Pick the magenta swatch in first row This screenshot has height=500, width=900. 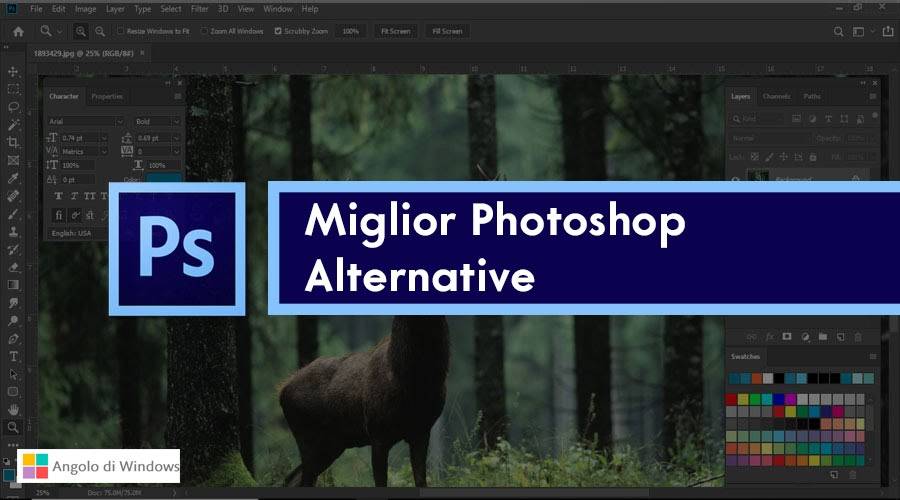pos(790,399)
